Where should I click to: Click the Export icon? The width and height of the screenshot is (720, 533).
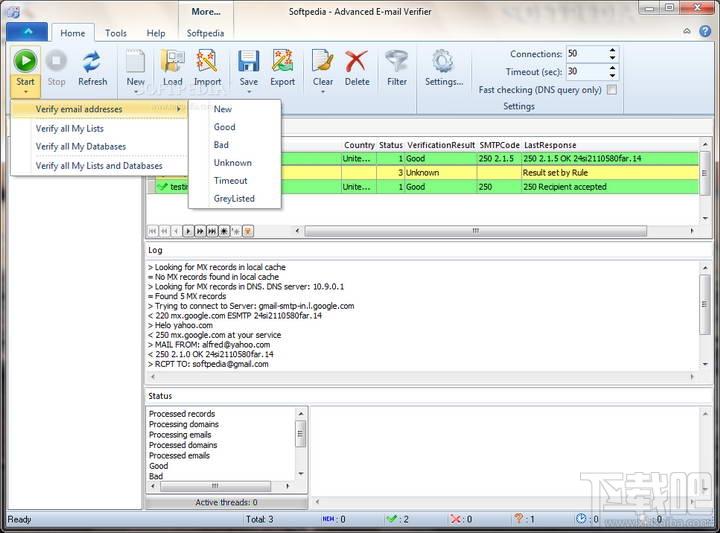click(282, 61)
